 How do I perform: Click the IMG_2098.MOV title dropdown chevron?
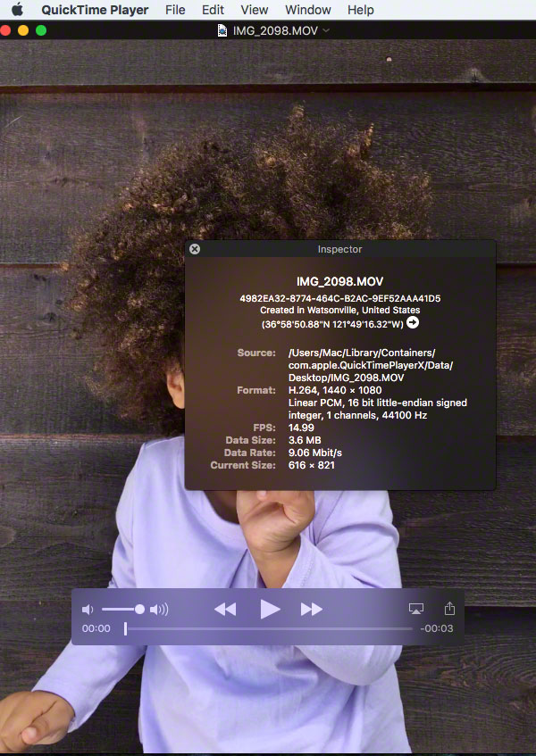(326, 30)
